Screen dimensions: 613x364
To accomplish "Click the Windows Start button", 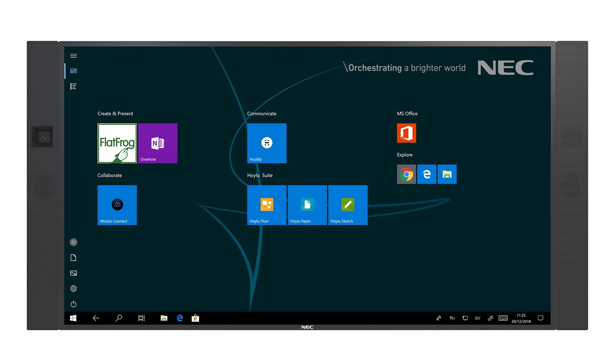I will pyautogui.click(x=73, y=318).
